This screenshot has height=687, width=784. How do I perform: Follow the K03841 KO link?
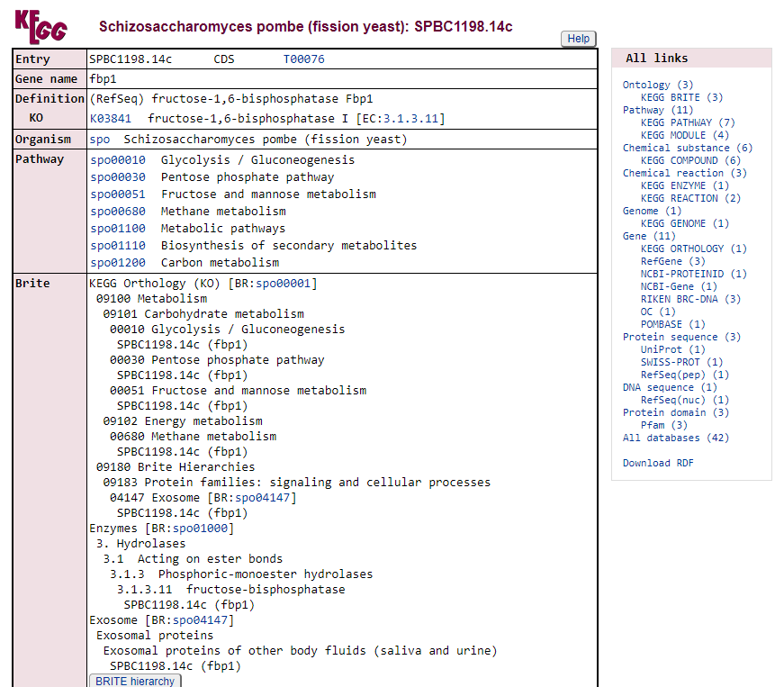tap(110, 119)
